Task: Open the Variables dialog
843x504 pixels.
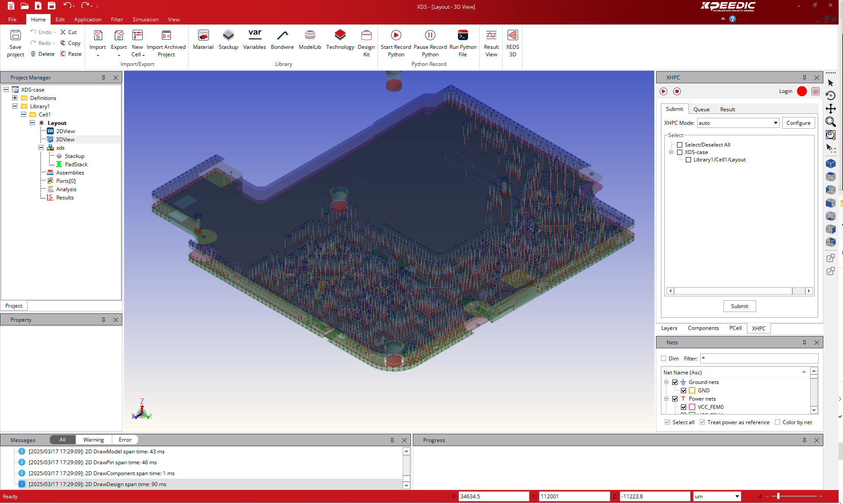Action: tap(254, 40)
